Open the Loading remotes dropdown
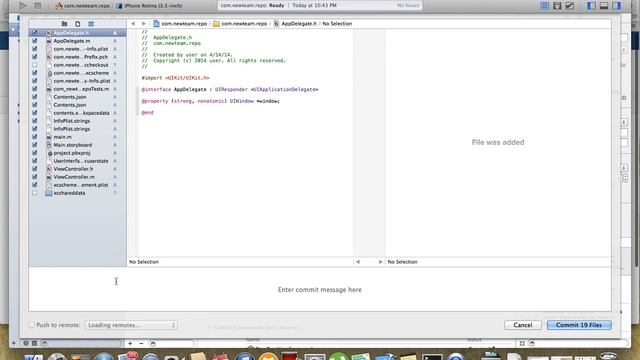 (131, 325)
